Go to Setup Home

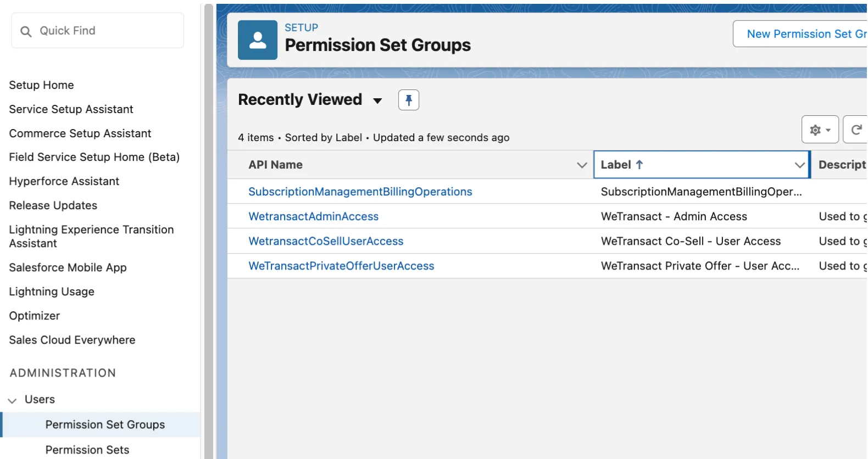pos(41,85)
